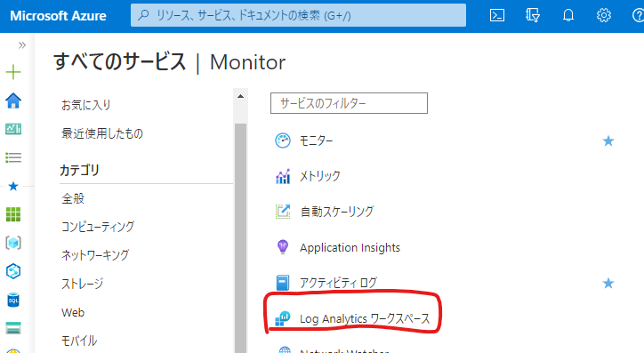Click the top resource search bar
644x353 pixels.
298,16
